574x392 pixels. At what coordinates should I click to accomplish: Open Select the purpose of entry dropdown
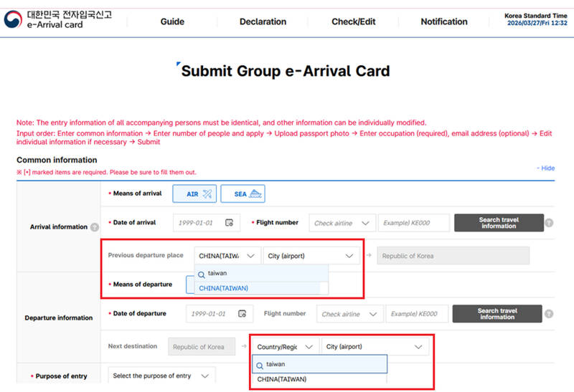[161, 376]
